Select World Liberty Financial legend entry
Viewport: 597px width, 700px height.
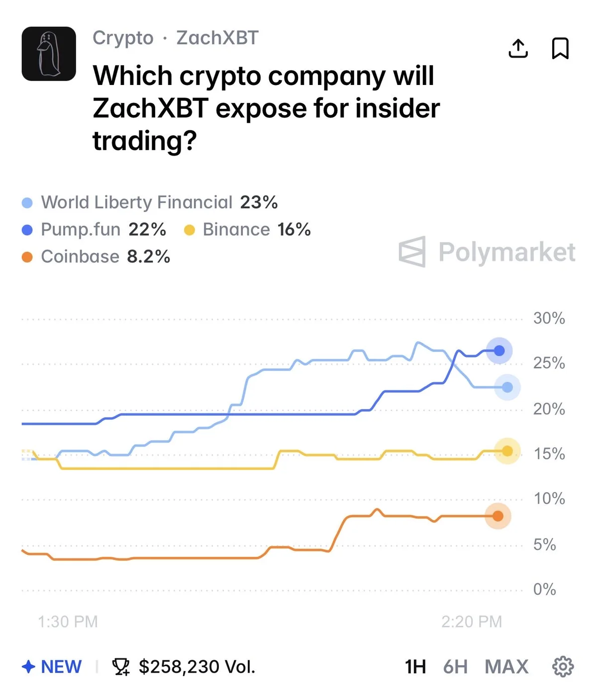pos(136,202)
